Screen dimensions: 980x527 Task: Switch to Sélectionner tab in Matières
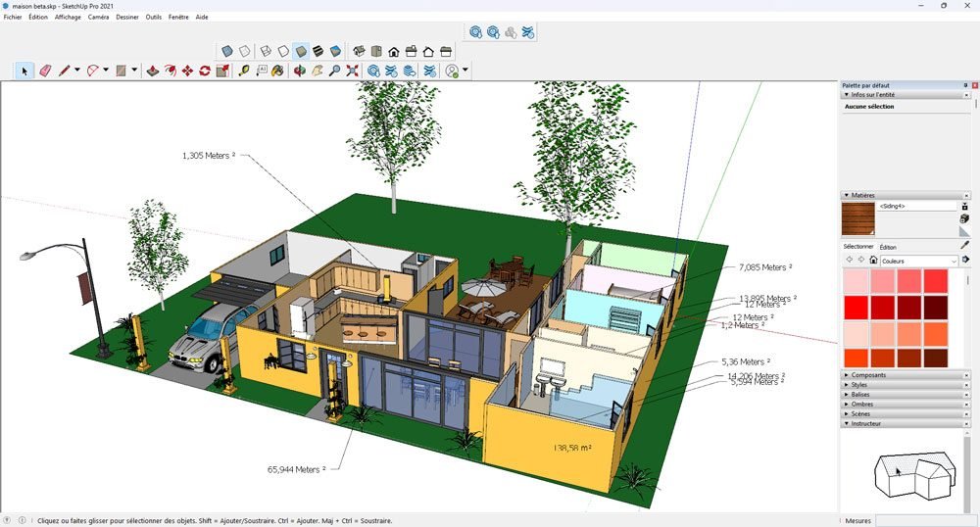[x=858, y=247]
